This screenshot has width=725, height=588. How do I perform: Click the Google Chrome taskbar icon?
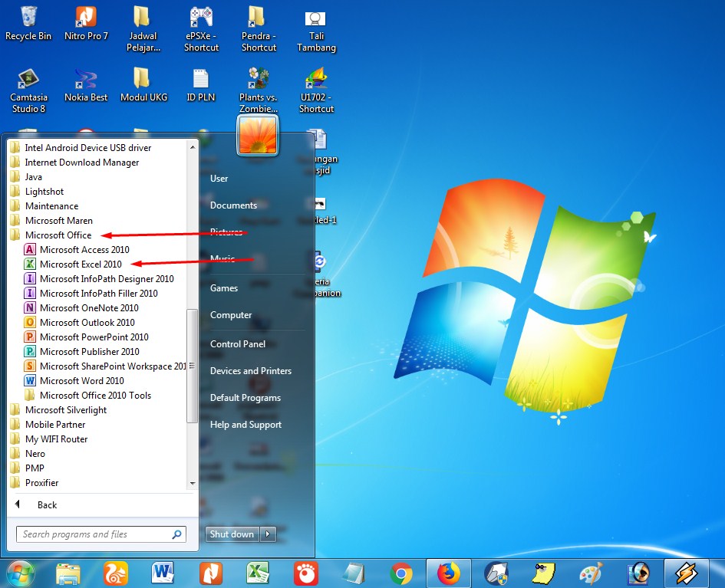(x=400, y=573)
